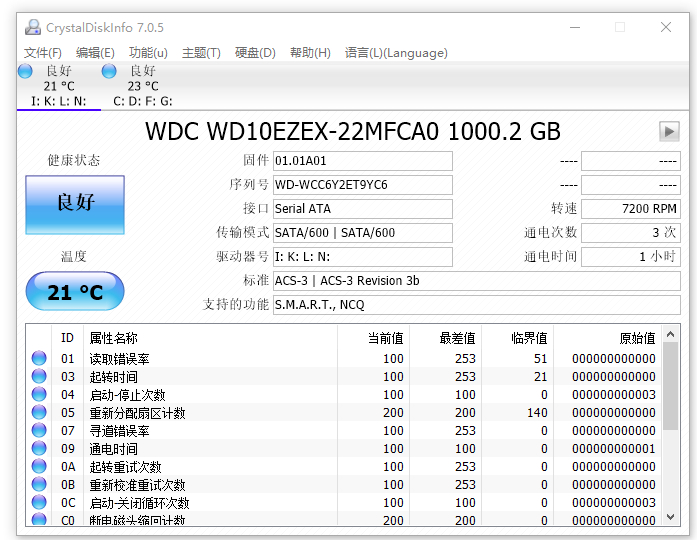Image resolution: width=697 pixels, height=540 pixels.
Task: Click the status orb for row 03 起转时间
Action: coord(39,376)
